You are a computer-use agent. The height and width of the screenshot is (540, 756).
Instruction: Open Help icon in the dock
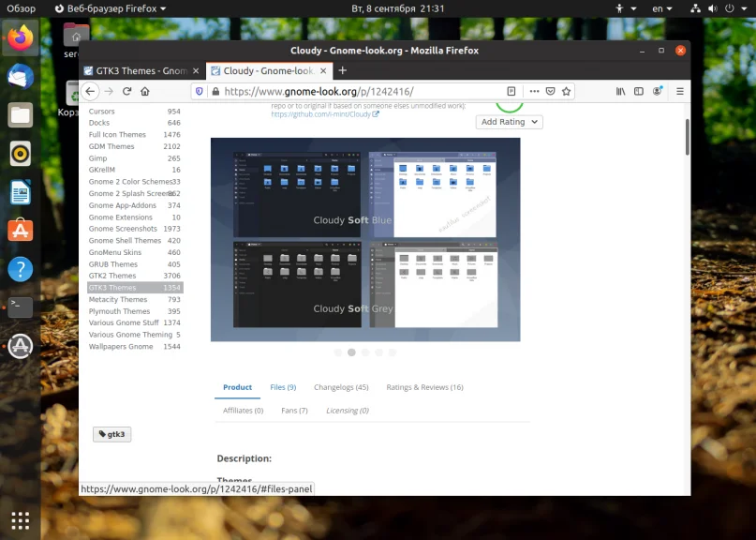pyautogui.click(x=21, y=269)
